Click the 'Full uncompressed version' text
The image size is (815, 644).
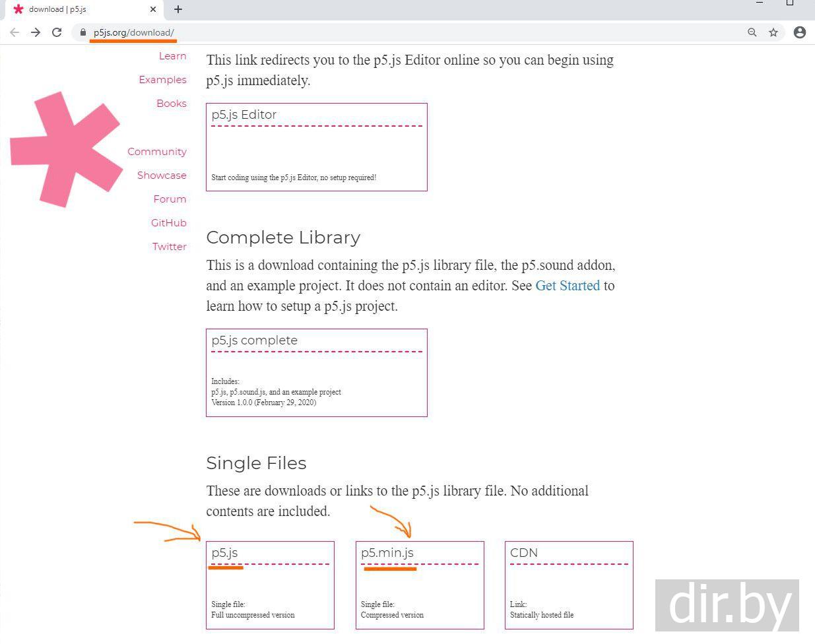253,615
